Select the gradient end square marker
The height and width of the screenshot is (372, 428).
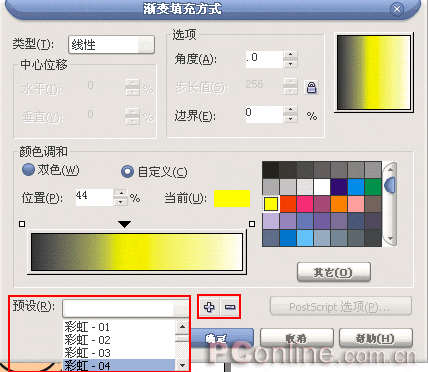(x=252, y=224)
